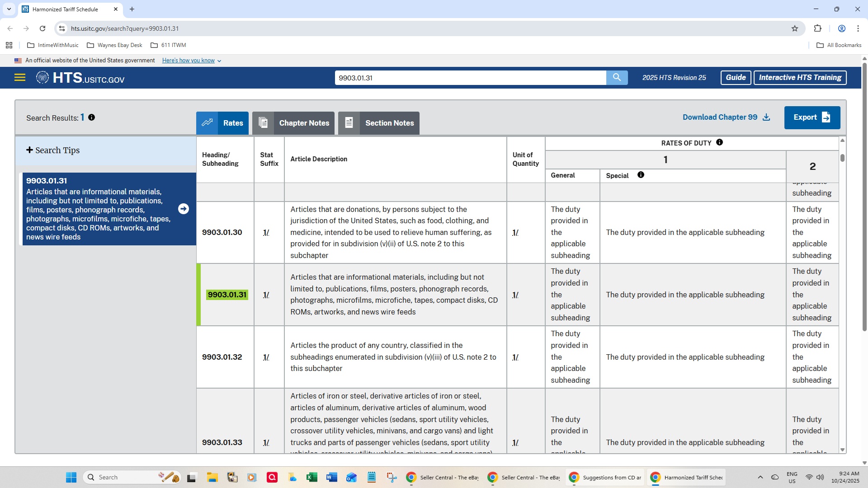Click the Special column info icon
Viewport: 868px width, 488px height.
[641, 175]
